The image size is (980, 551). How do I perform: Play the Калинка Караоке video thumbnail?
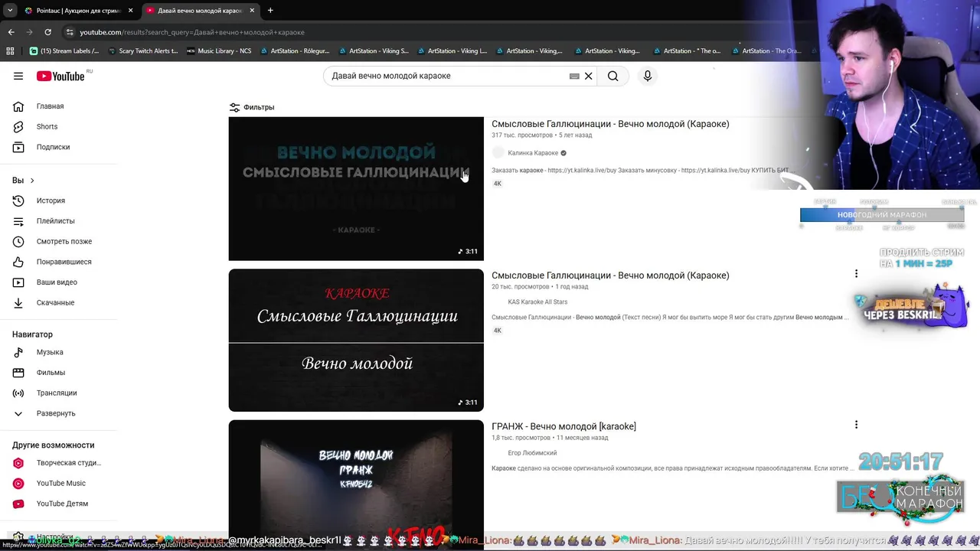pyautogui.click(x=356, y=188)
